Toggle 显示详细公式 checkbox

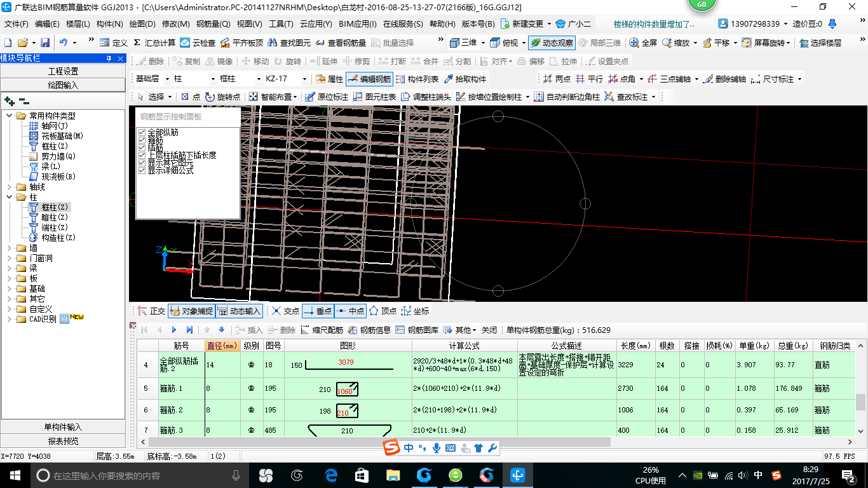coord(142,171)
